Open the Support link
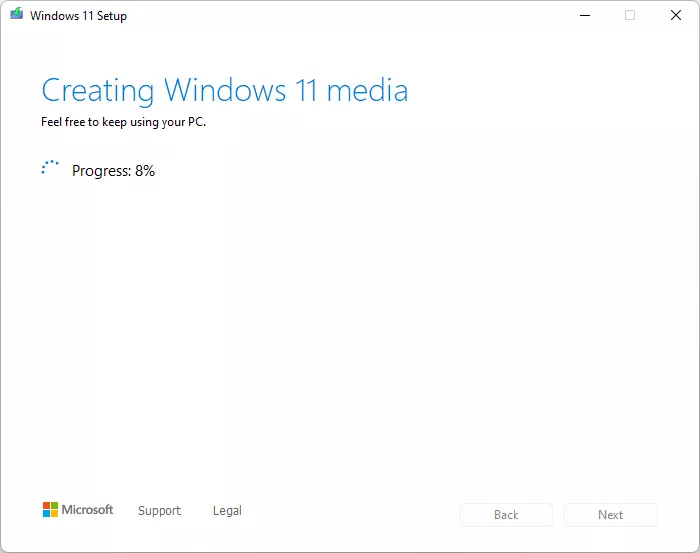This screenshot has width=700, height=553. pyautogui.click(x=159, y=510)
